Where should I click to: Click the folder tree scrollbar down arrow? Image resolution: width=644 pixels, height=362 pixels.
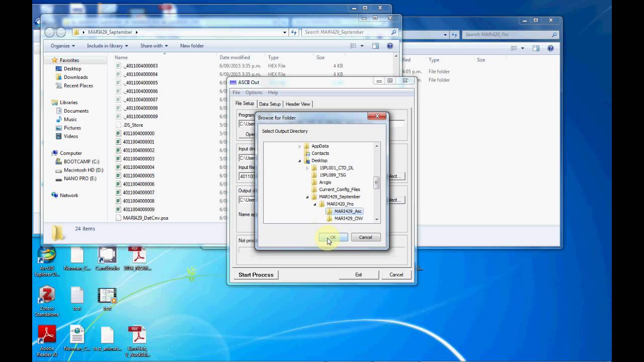[x=376, y=220]
